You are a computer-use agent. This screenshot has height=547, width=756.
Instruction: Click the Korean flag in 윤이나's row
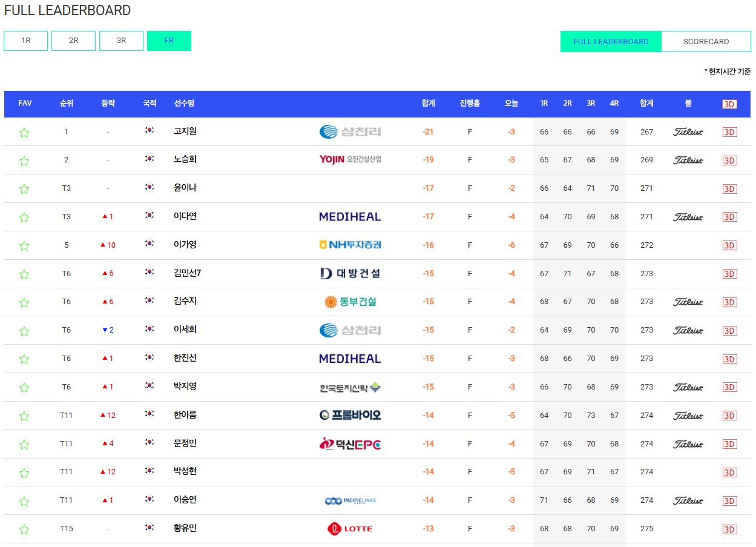click(x=150, y=188)
